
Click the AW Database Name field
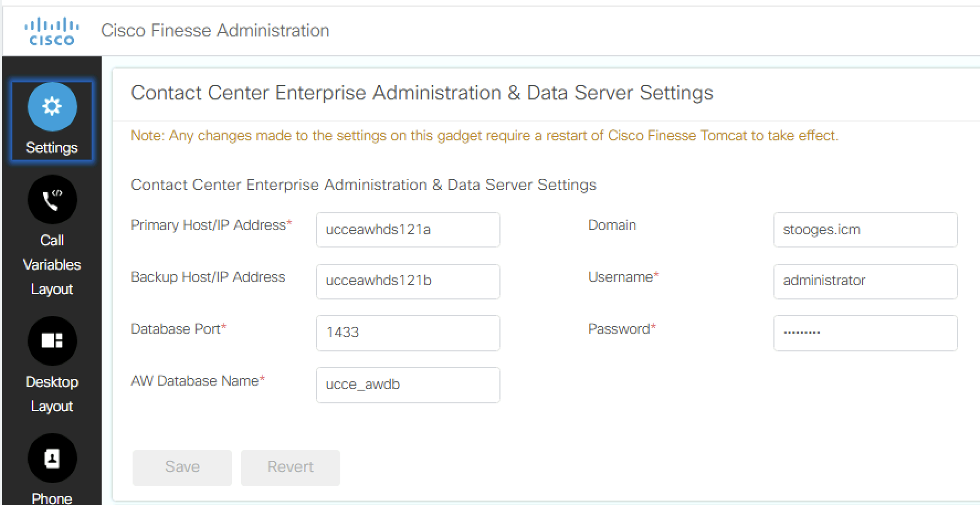pyautogui.click(x=408, y=385)
